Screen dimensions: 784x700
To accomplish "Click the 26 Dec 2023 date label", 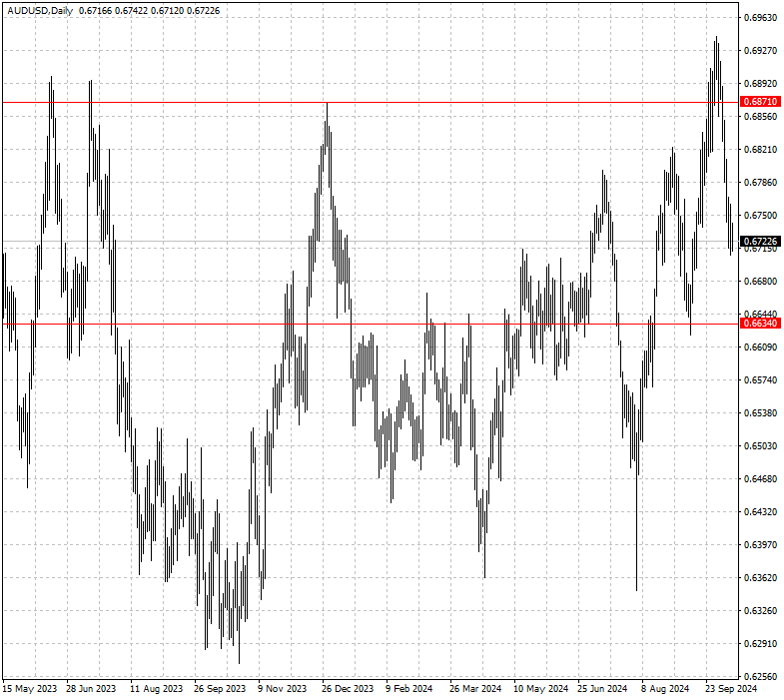I will coord(348,688).
